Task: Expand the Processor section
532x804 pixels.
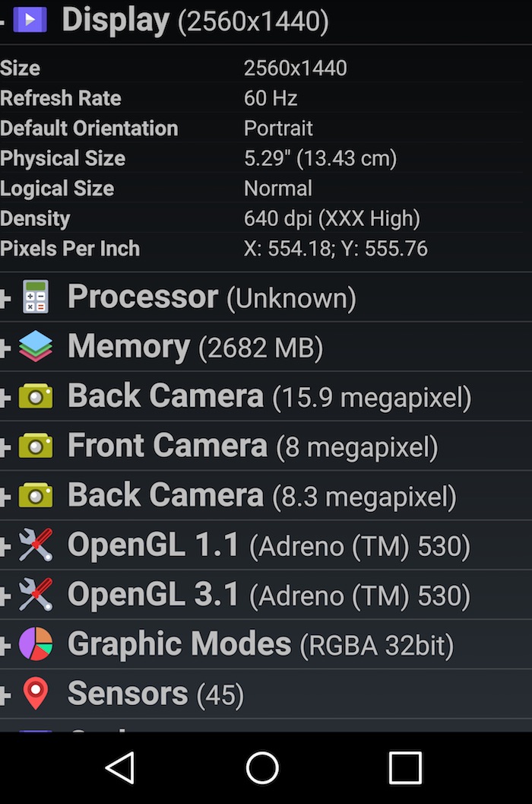Action: coord(6,297)
